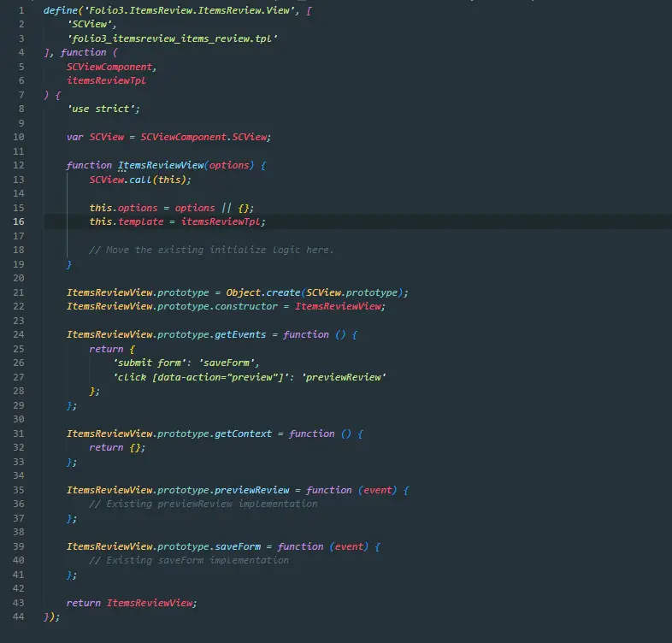Click Object.create on line 21

coord(263,292)
